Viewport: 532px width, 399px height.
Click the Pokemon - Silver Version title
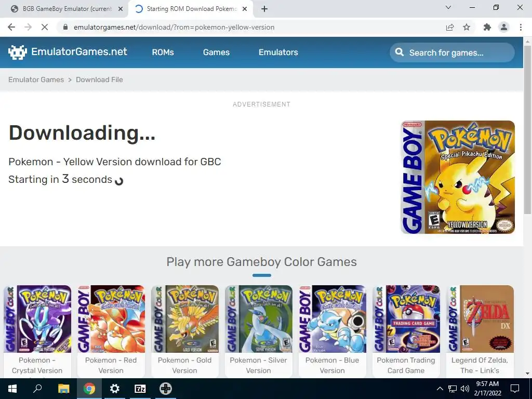(259, 365)
